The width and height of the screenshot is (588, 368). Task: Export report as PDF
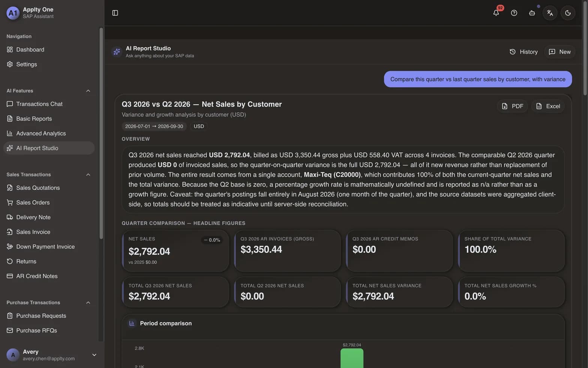(512, 106)
